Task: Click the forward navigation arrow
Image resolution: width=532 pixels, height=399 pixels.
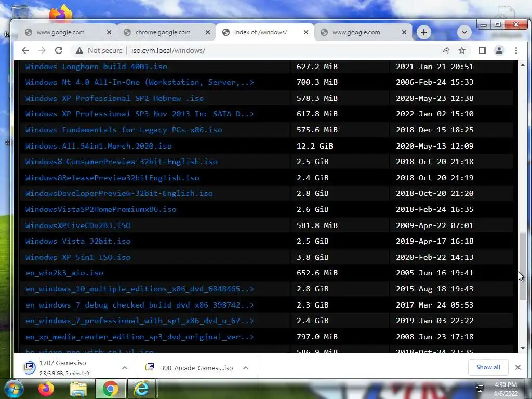Action: pos(42,50)
